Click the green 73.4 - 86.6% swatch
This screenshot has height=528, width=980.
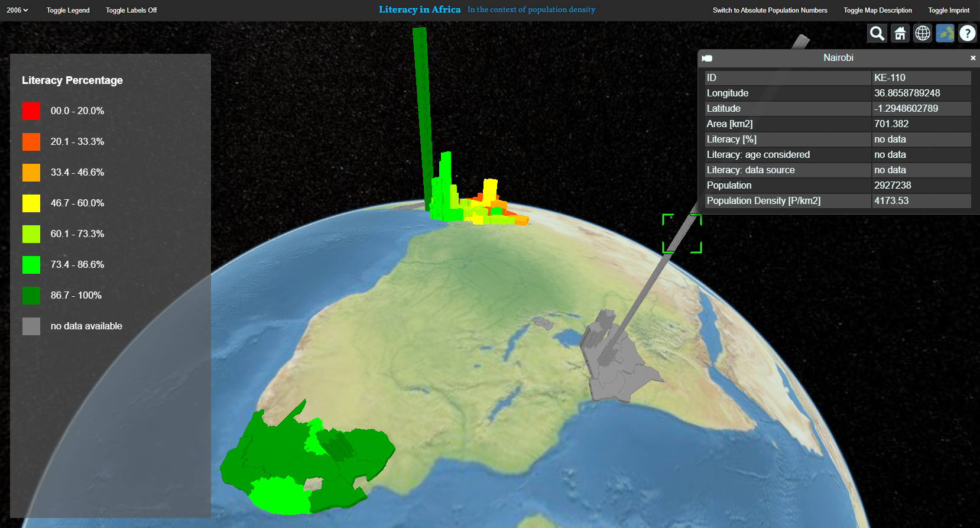[31, 265]
